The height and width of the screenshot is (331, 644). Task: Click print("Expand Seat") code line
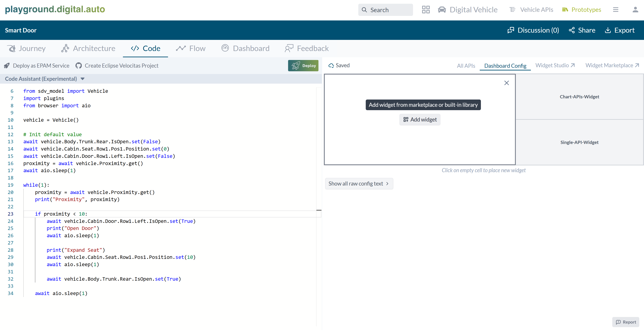76,250
